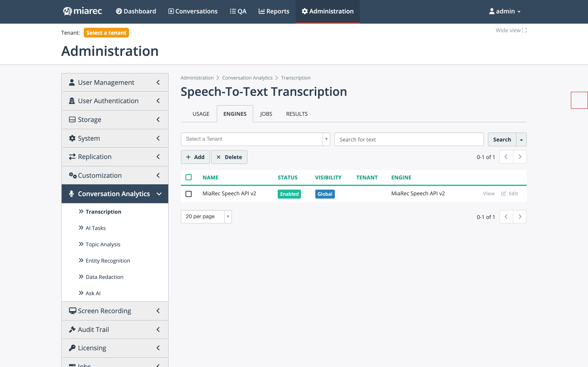Open the admin user menu
This screenshot has height=367, width=588.
click(x=505, y=11)
